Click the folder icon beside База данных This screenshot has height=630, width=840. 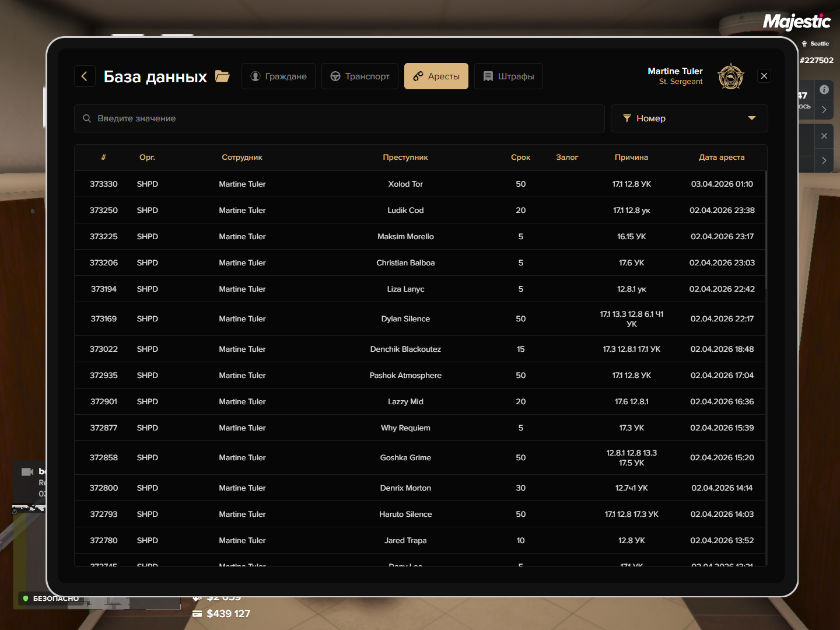pyautogui.click(x=222, y=76)
